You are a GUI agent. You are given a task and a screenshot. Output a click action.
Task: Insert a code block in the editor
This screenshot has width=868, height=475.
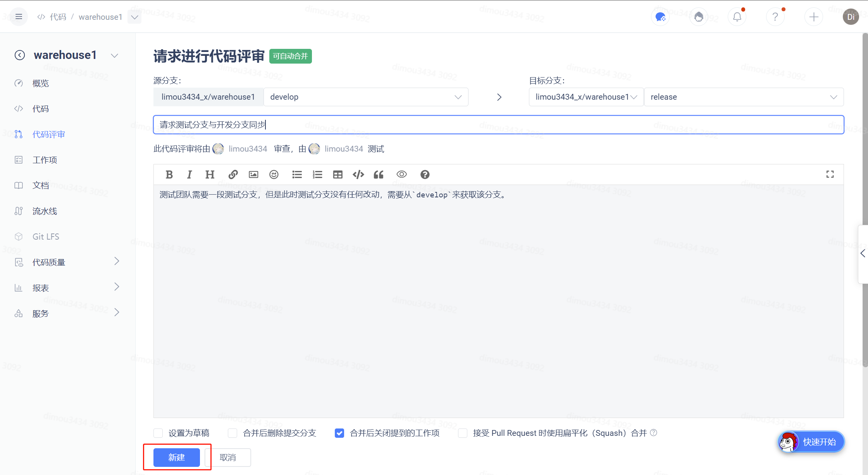coord(358,174)
